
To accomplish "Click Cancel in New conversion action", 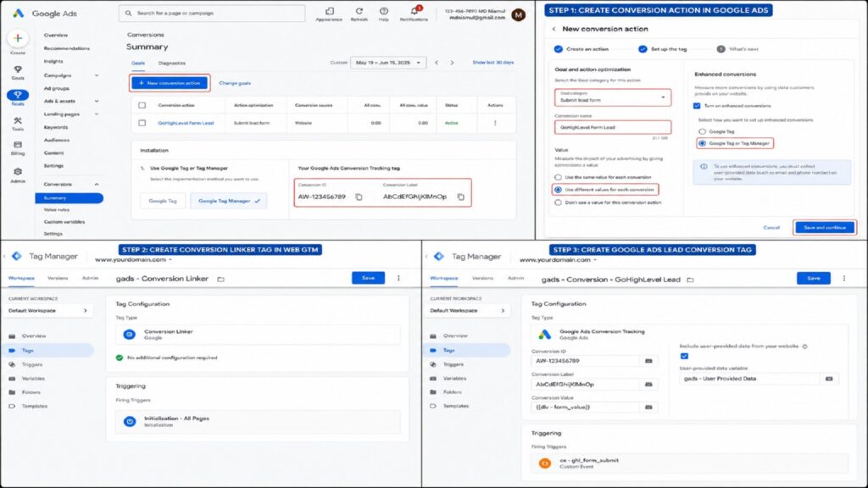I will pyautogui.click(x=771, y=227).
